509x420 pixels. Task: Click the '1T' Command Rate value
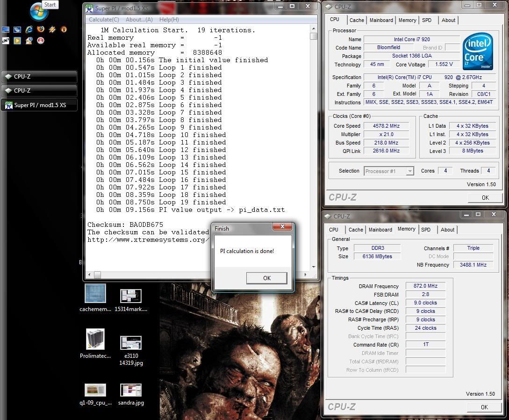[426, 344]
